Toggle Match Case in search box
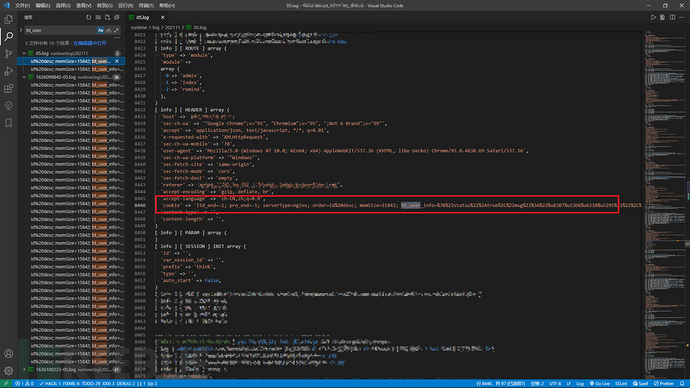Screen dimensions: 690x388 [x=100, y=30]
